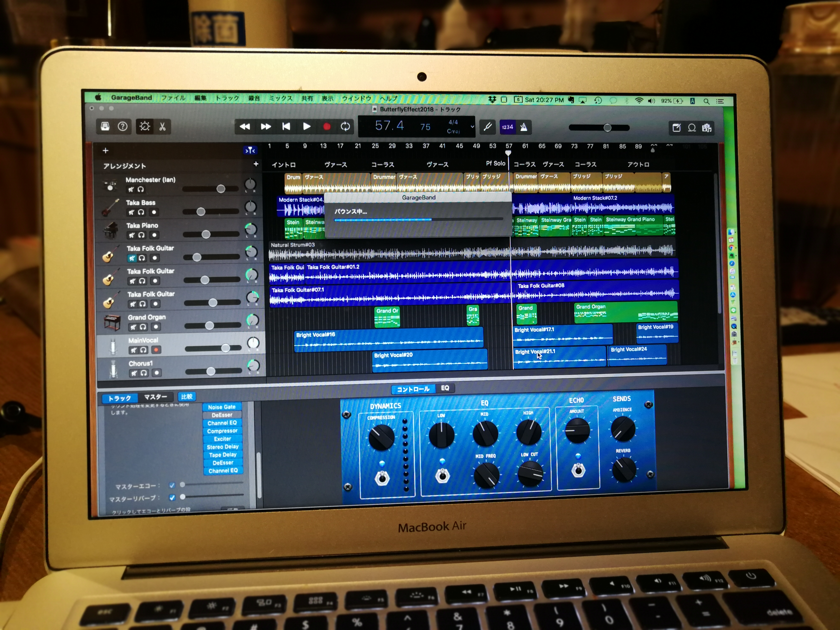The width and height of the screenshot is (840, 630).
Task: Open the トラック menu
Action: [x=227, y=98]
